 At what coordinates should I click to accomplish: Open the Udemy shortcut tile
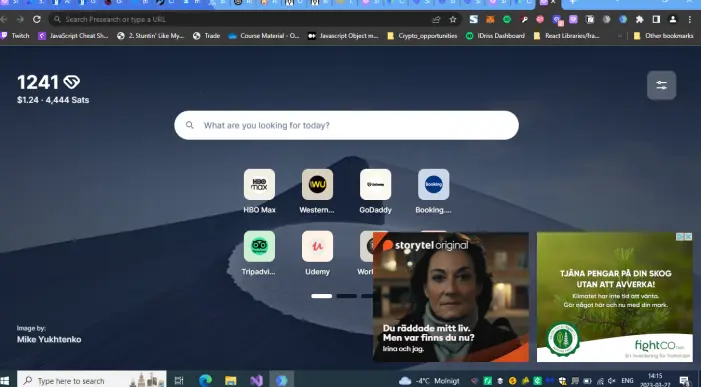(x=317, y=246)
